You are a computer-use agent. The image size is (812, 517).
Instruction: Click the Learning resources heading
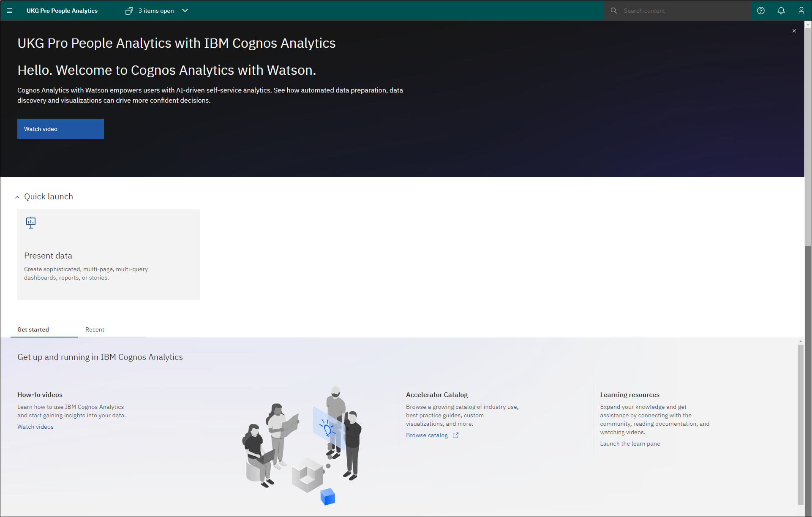coord(629,395)
